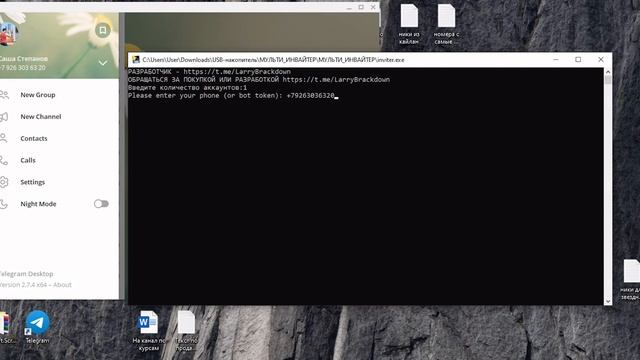Open Contacts in Telegram menu
640x360 pixels.
click(x=60, y=138)
